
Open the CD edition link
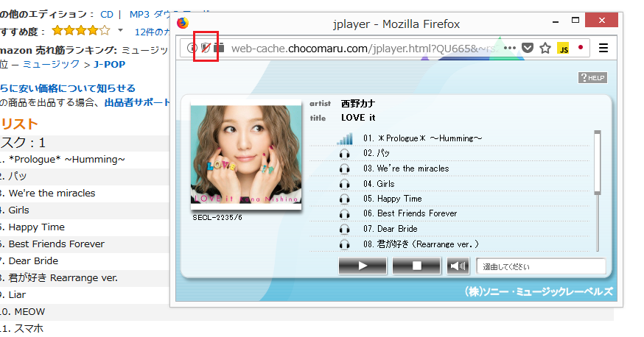click(107, 14)
